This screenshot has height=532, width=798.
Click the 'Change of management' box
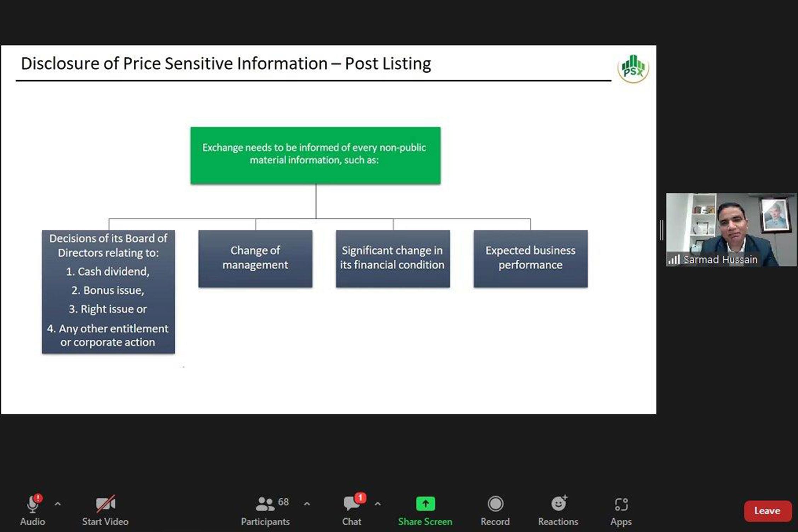click(255, 259)
